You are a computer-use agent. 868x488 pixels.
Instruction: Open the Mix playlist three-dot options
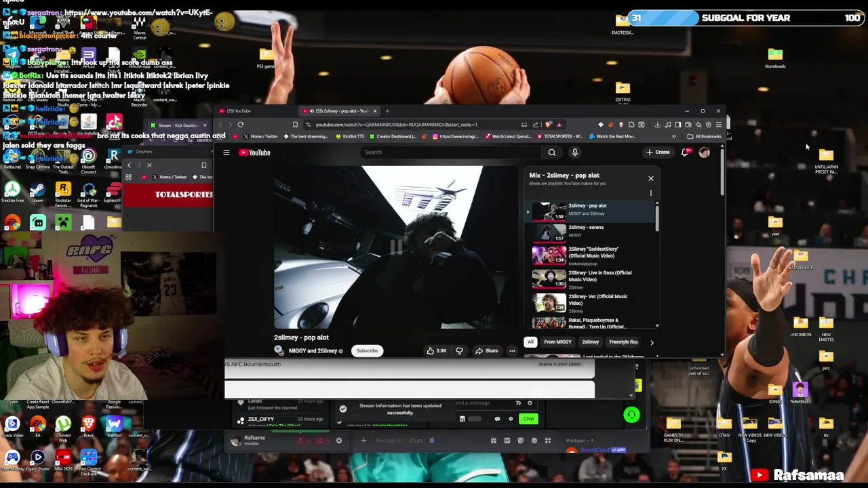[x=651, y=193]
